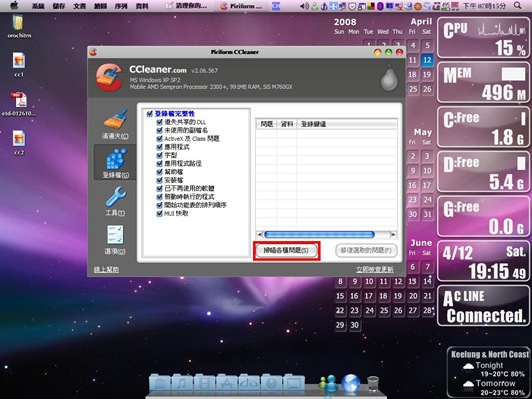The image size is (532, 399).
Task: Open the applications folder in the dock
Action: [226, 384]
